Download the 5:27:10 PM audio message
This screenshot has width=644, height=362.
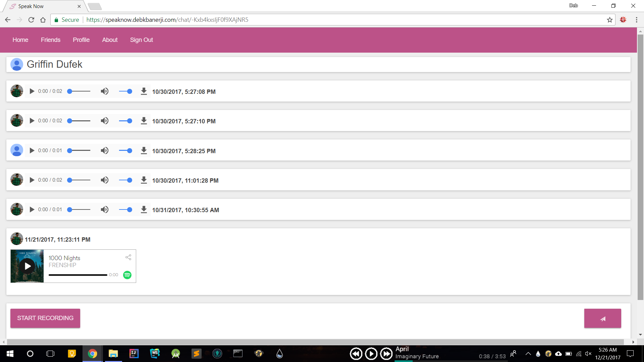point(144,121)
